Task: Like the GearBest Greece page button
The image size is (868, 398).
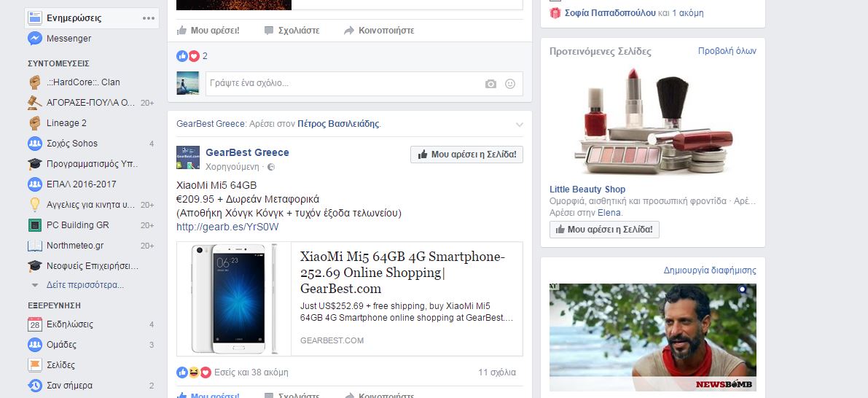Action: click(x=466, y=155)
